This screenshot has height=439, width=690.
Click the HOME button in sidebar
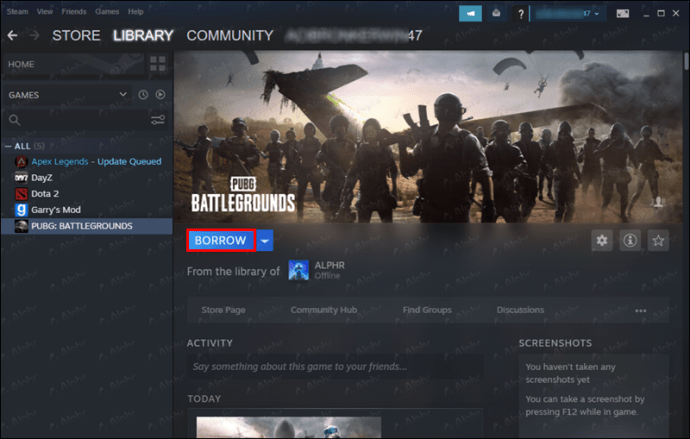[73, 64]
